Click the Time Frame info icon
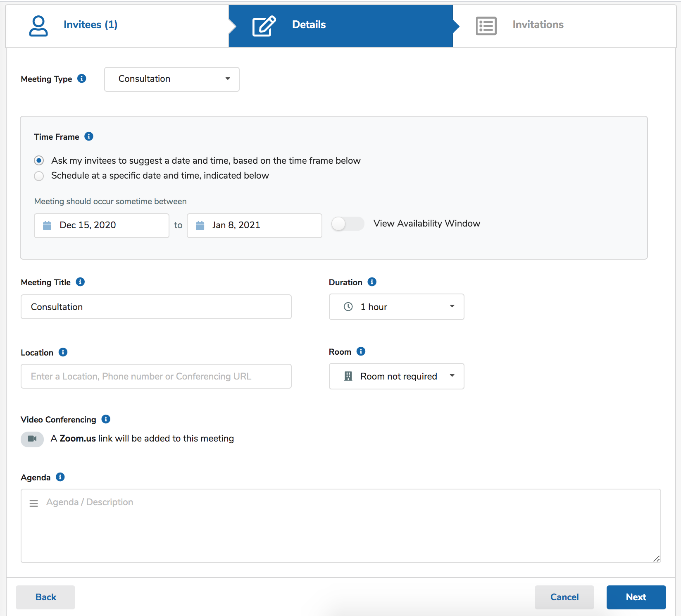 (89, 136)
